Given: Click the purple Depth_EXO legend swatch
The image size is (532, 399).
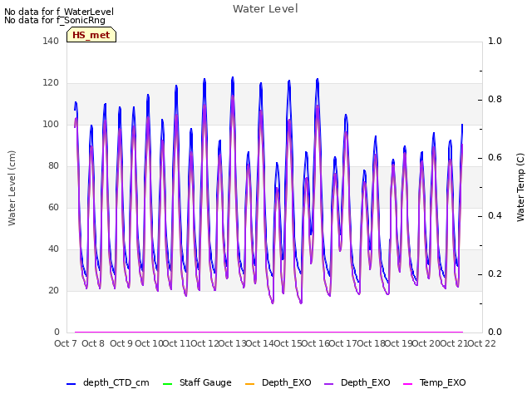Looking at the screenshot, I should [x=329, y=384].
